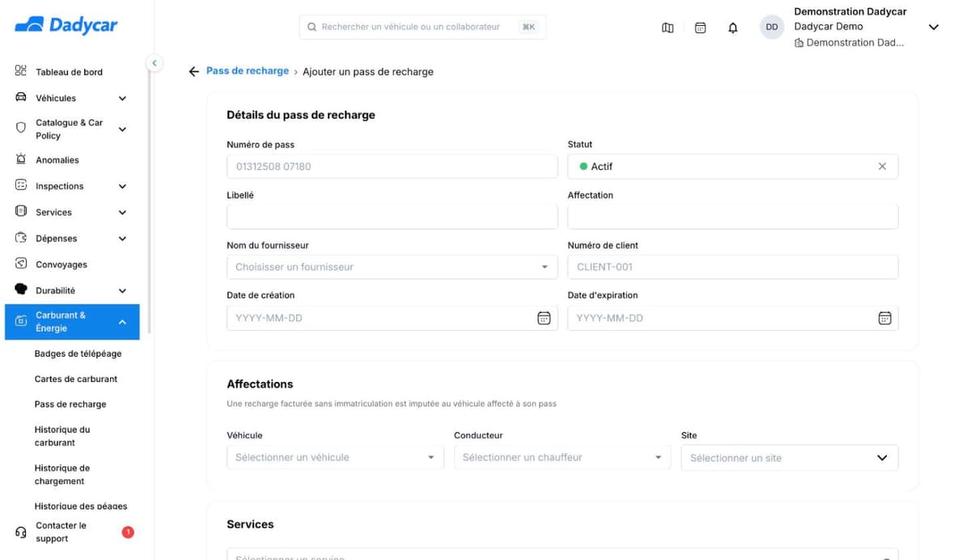Click the Services sidebar icon
The width and height of the screenshot is (971, 560).
pyautogui.click(x=21, y=211)
